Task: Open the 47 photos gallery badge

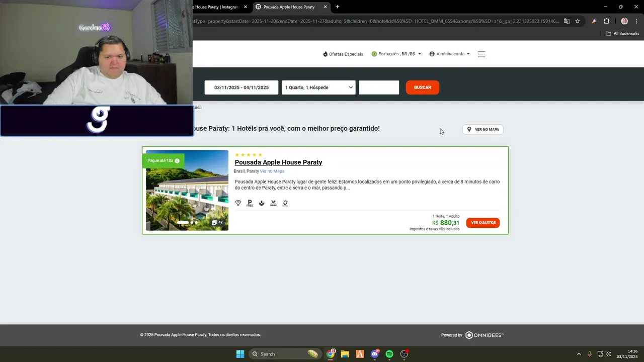Action: [x=217, y=222]
